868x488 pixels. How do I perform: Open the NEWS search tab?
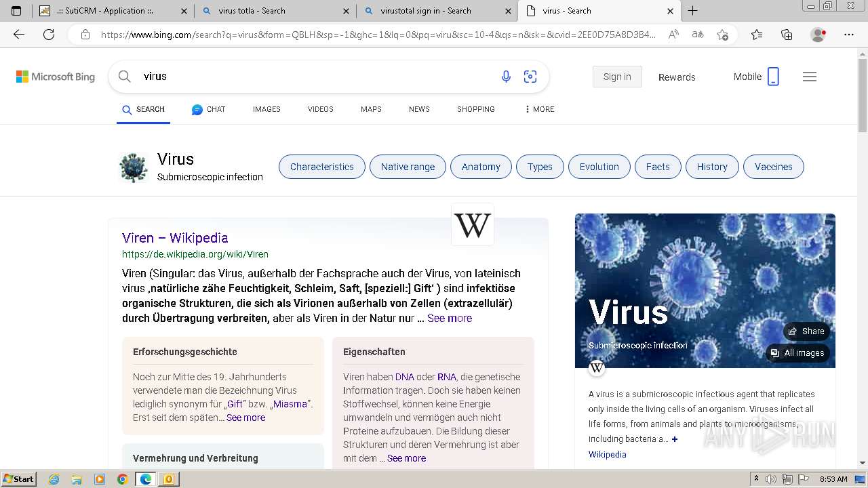[x=419, y=109]
